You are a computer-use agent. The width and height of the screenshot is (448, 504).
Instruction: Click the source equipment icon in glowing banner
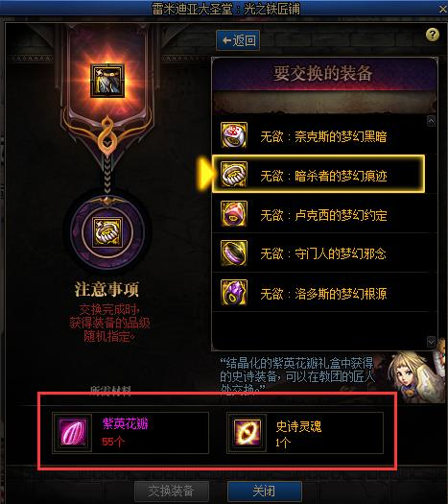pos(107,81)
